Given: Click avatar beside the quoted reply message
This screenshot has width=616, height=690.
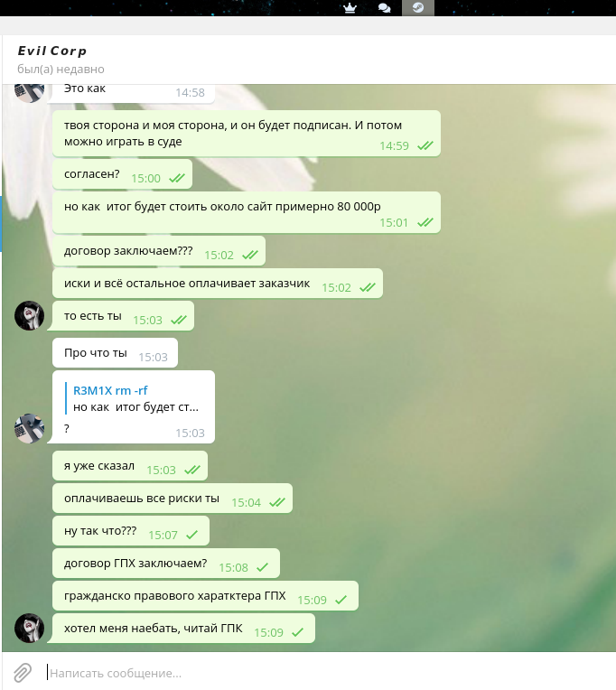Looking at the screenshot, I should (30, 428).
